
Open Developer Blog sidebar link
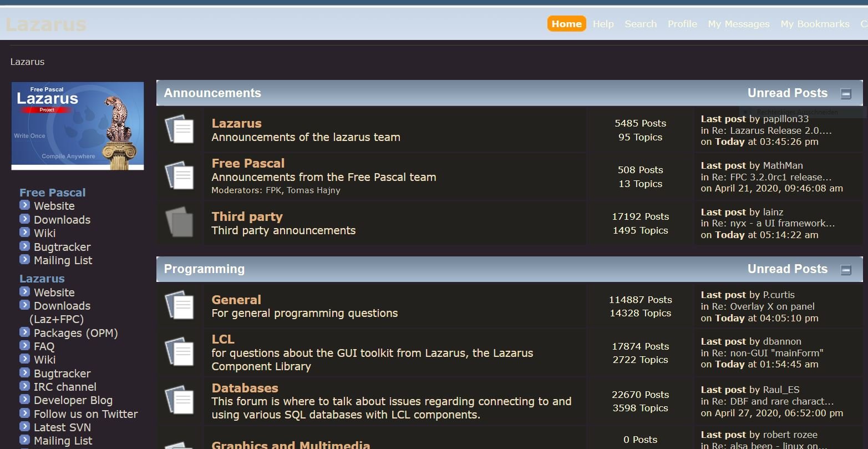click(x=73, y=400)
